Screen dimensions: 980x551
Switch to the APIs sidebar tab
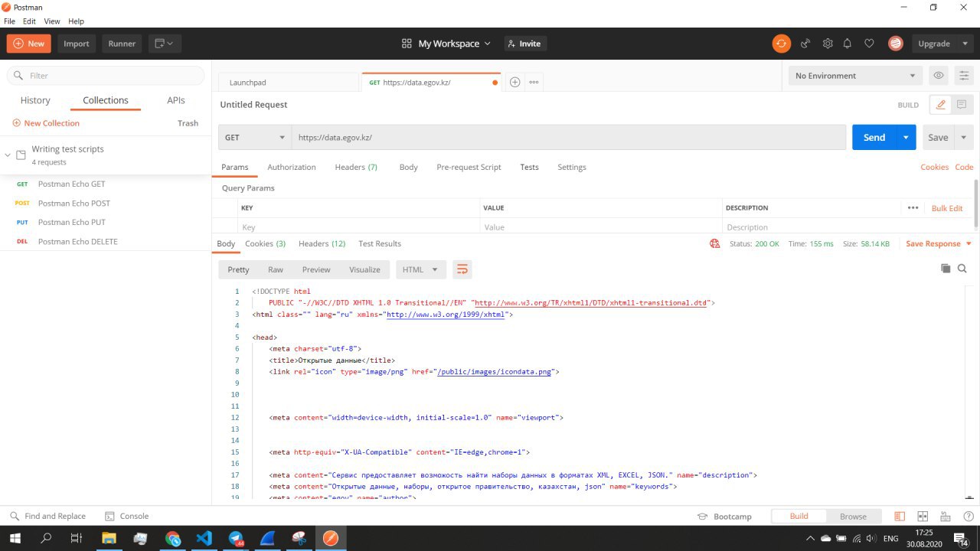pos(176,100)
